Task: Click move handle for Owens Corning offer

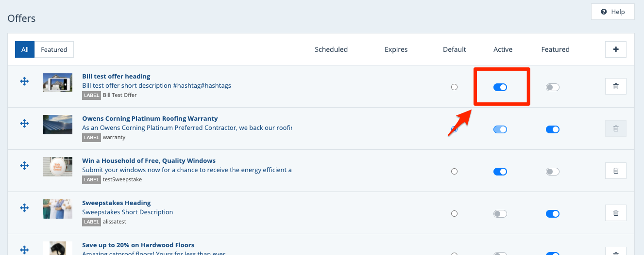Action: 24,124
